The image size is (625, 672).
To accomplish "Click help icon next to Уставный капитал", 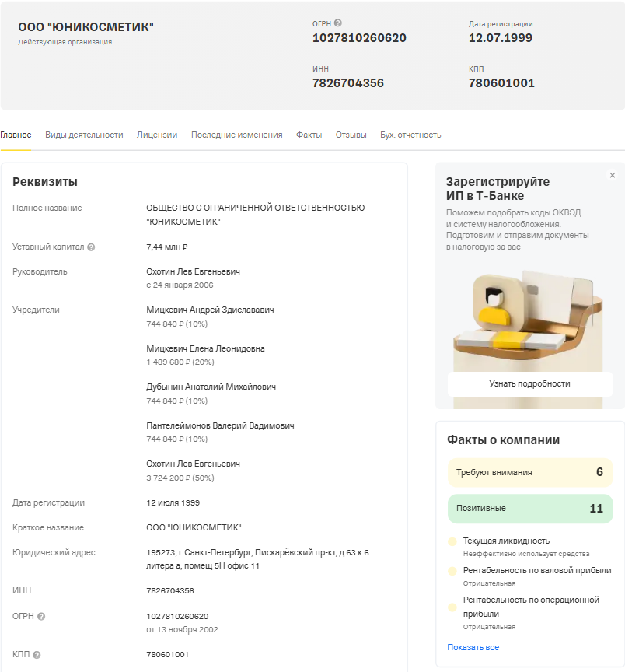I will coord(91,247).
